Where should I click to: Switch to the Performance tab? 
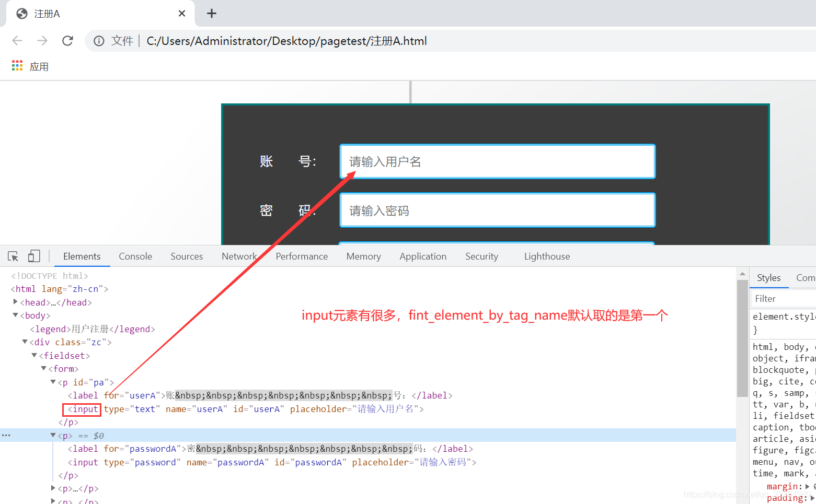[302, 256]
